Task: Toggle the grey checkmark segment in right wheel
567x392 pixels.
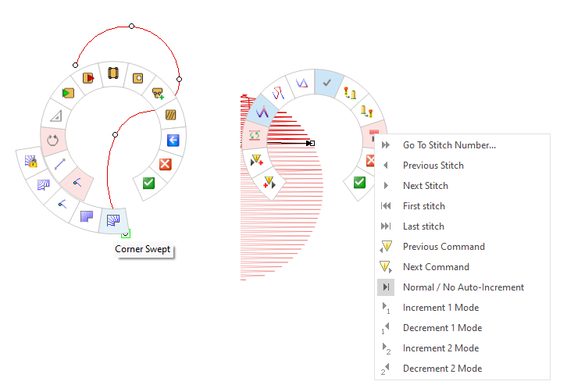Action: 328,81
